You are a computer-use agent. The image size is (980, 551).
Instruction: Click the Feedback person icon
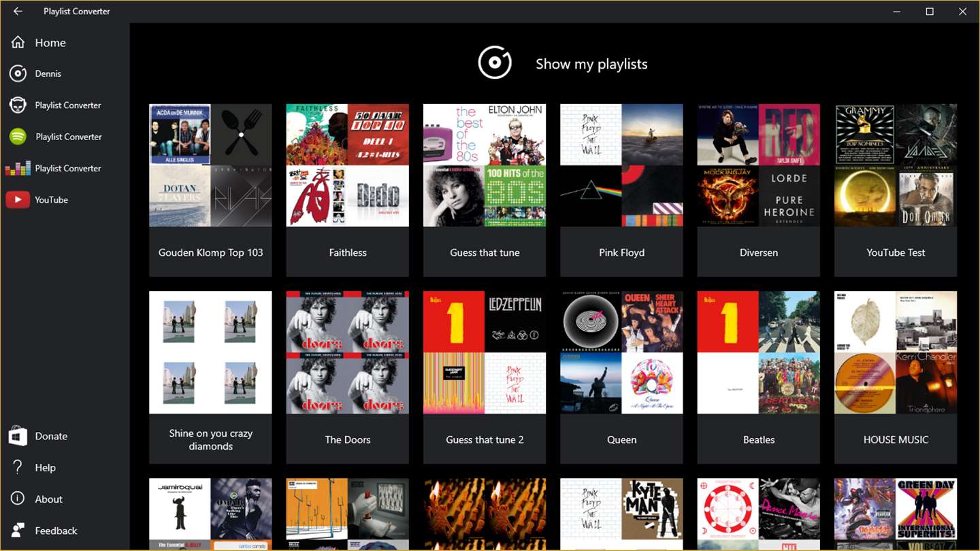pyautogui.click(x=18, y=531)
